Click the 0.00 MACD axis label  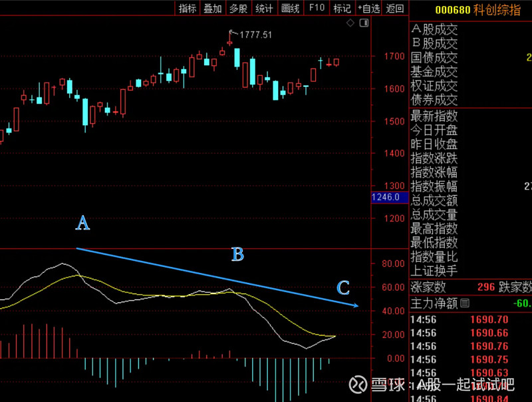coord(396,358)
